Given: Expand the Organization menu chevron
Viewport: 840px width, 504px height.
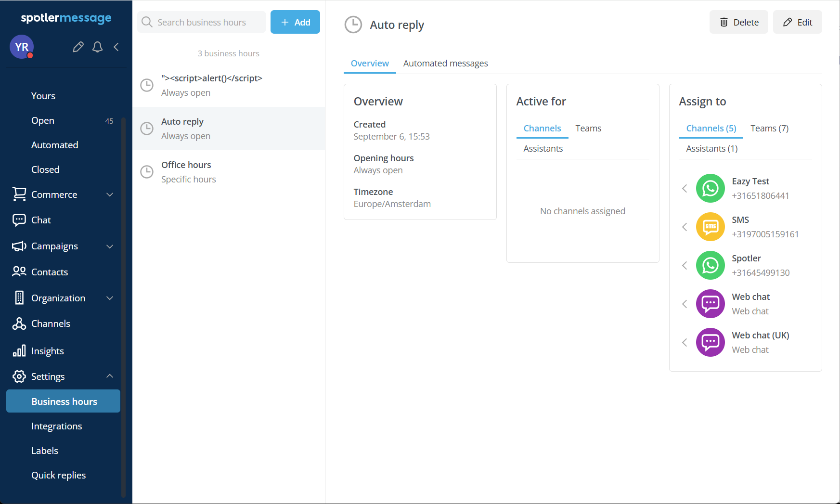Looking at the screenshot, I should pos(110,298).
